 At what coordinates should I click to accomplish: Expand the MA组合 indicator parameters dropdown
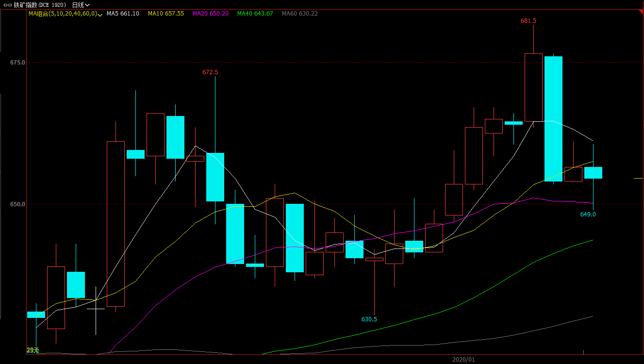100,14
